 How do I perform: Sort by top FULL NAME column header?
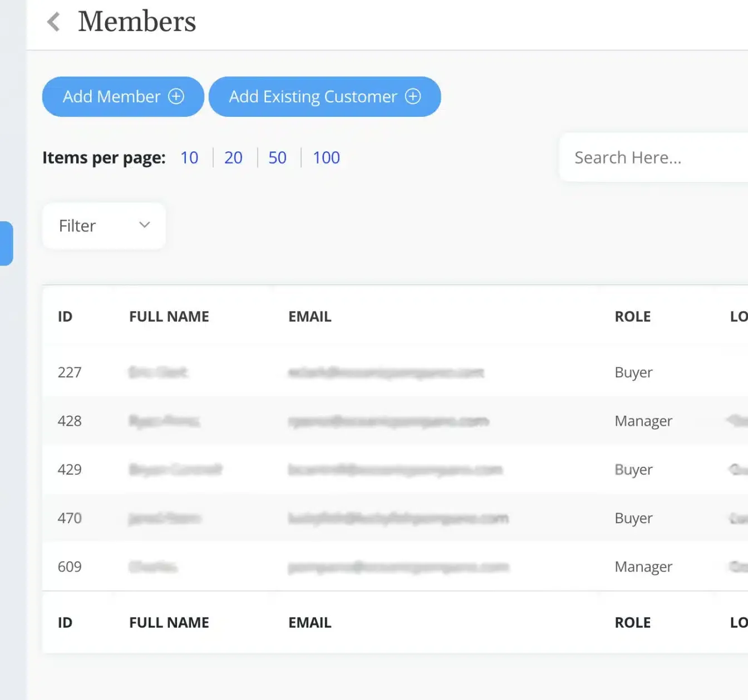(169, 317)
